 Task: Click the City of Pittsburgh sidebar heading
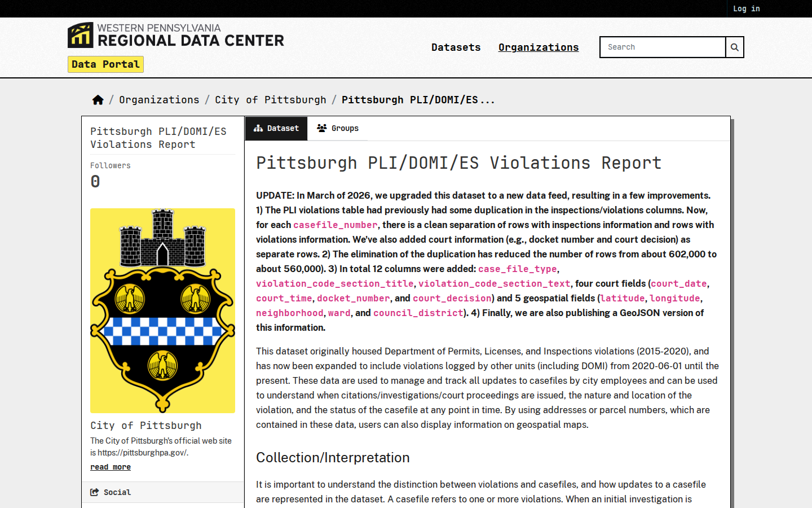(x=146, y=426)
